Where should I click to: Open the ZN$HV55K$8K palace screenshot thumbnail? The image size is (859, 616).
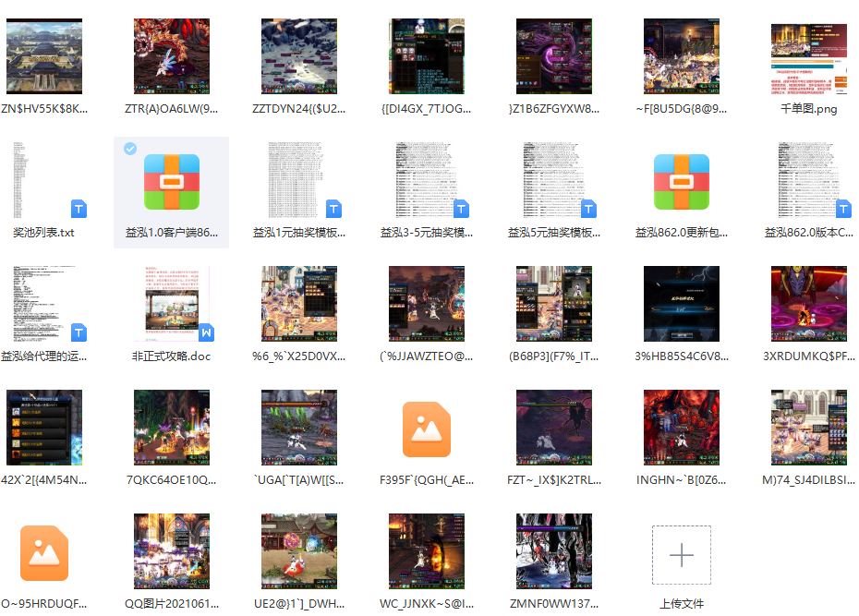click(x=44, y=57)
